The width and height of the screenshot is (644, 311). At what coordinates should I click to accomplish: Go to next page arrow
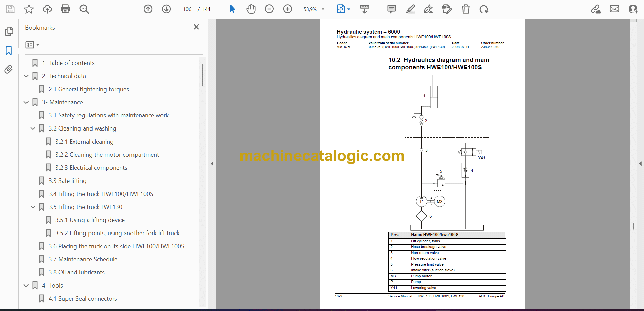pos(166,9)
